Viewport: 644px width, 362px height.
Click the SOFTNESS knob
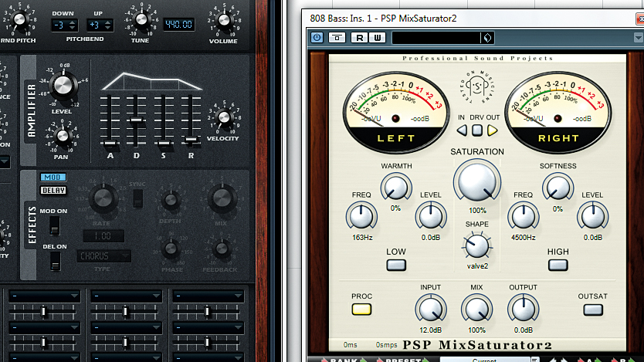coord(558,187)
